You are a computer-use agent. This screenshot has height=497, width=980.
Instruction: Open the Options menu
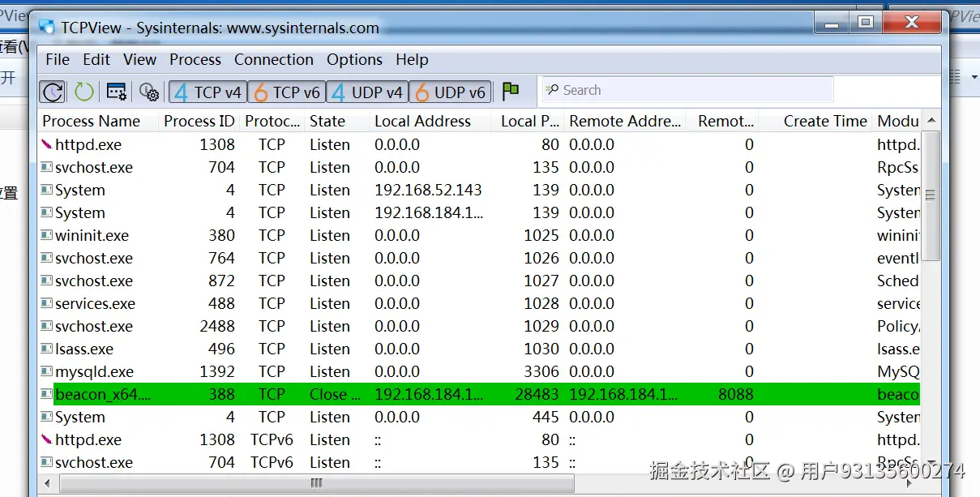[355, 59]
